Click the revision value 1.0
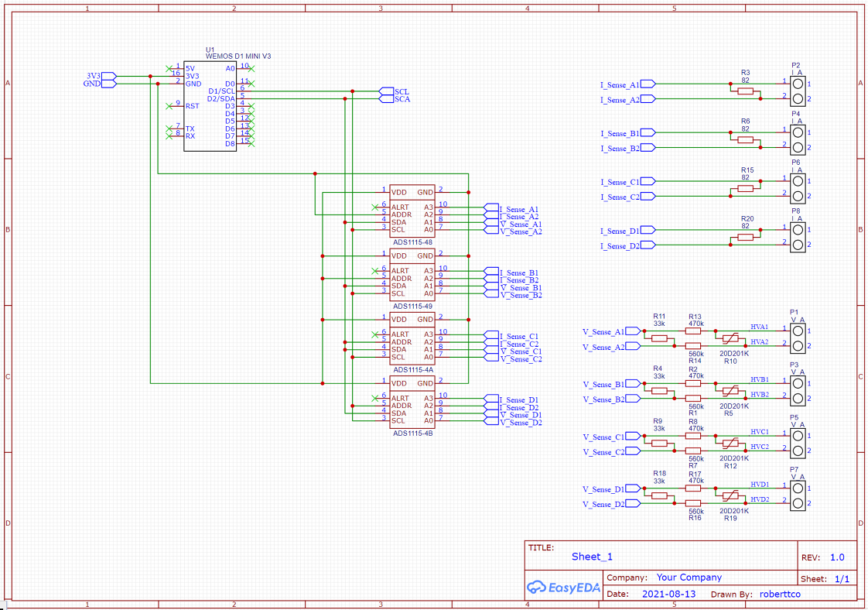868x610 pixels. pyautogui.click(x=836, y=556)
